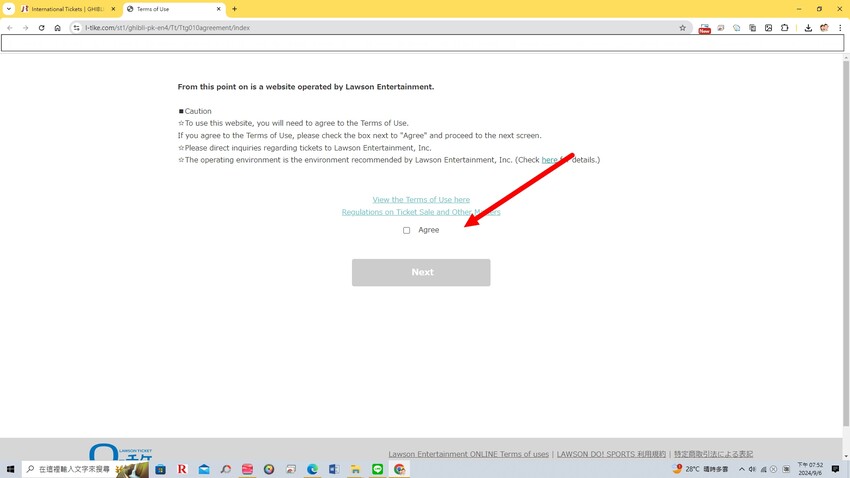Image resolution: width=850 pixels, height=478 pixels.
Task: Open the Chrome three-dot menu
Action: (840, 28)
